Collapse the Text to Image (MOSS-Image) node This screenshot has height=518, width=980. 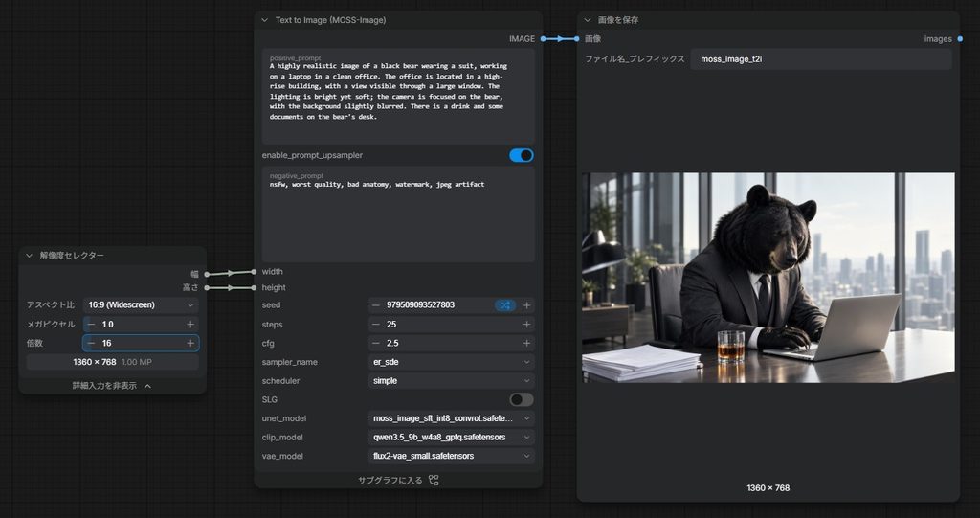[265, 20]
